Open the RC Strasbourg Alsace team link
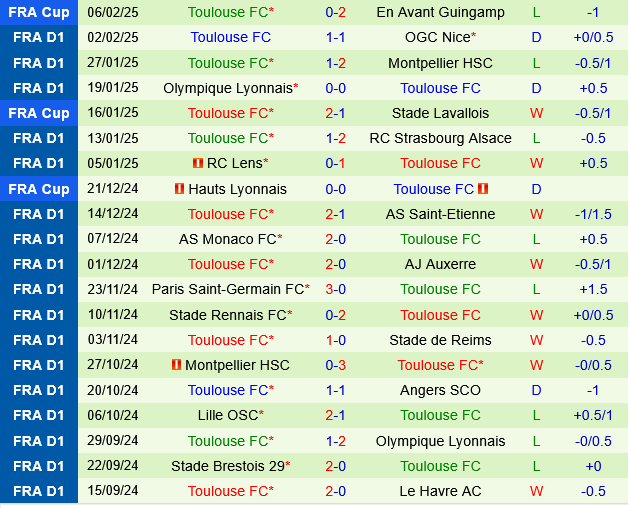Viewport: 628px width, 508px height. pos(440,138)
